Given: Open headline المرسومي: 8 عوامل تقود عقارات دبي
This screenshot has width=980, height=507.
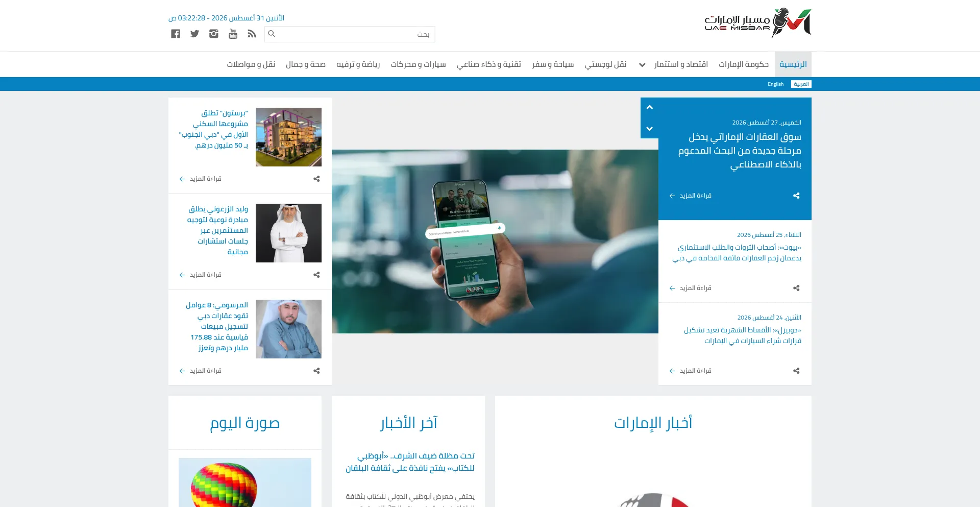Looking at the screenshot, I should [x=217, y=326].
